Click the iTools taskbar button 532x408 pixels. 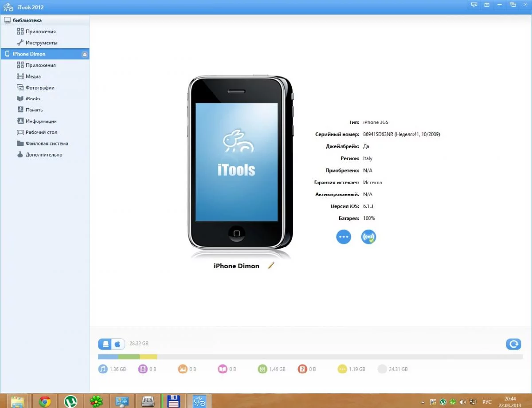click(x=199, y=402)
